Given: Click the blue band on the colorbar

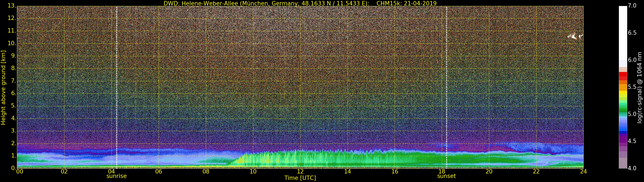Looking at the screenshot, I should 623,126.
